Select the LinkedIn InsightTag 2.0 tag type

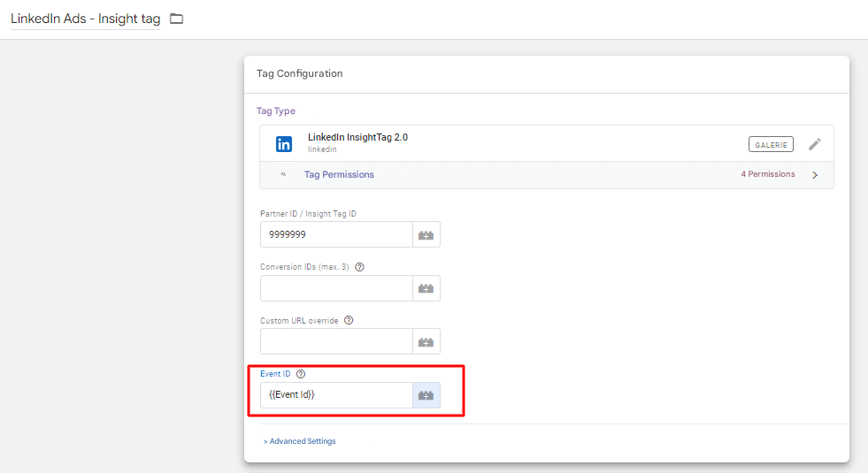[357, 137]
